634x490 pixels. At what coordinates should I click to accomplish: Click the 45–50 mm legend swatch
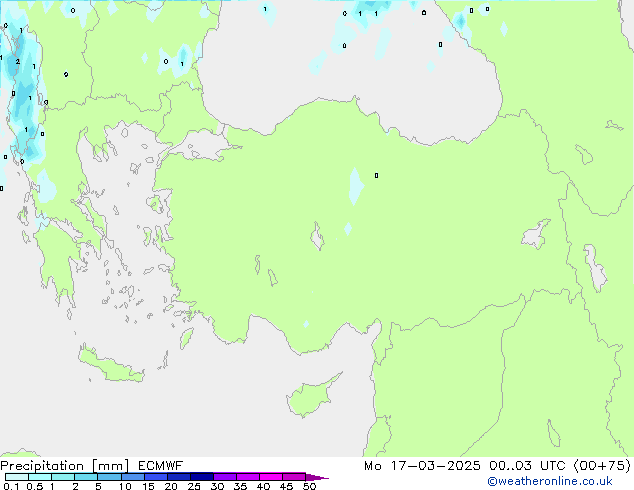(294, 477)
